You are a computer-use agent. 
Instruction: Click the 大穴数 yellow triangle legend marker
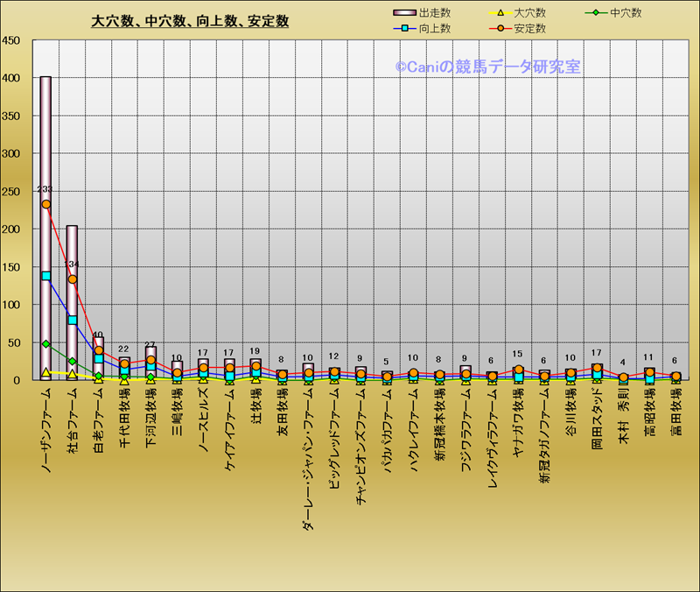(499, 13)
